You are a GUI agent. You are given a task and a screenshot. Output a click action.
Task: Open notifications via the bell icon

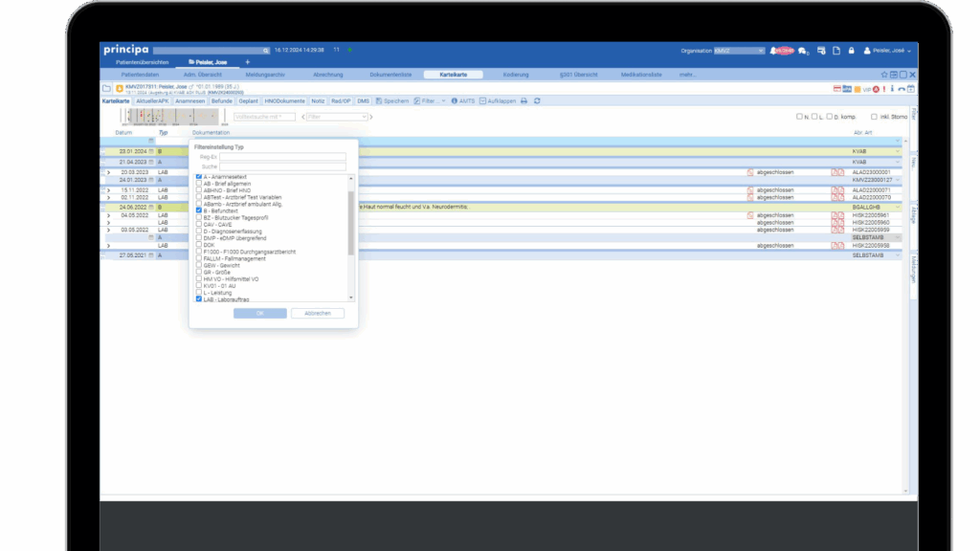[774, 51]
